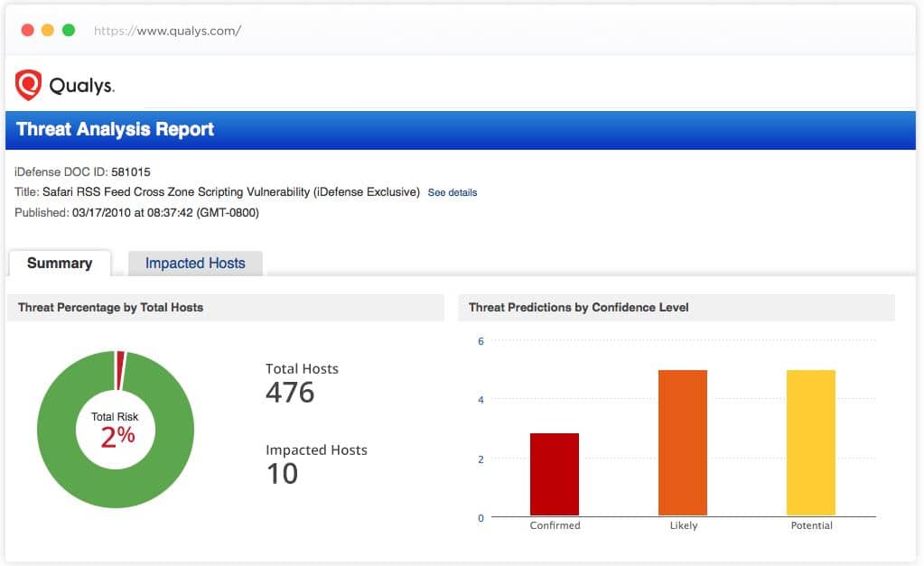Click the y-axis value 0

(x=481, y=518)
